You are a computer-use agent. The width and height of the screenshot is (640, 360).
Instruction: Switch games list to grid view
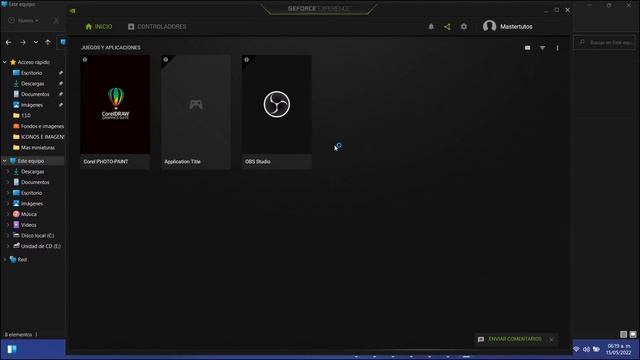[527, 48]
